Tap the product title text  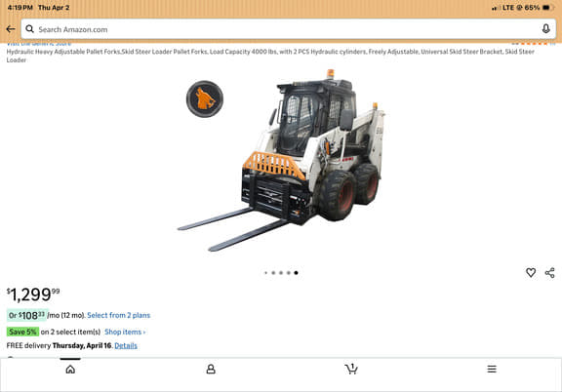(x=270, y=56)
